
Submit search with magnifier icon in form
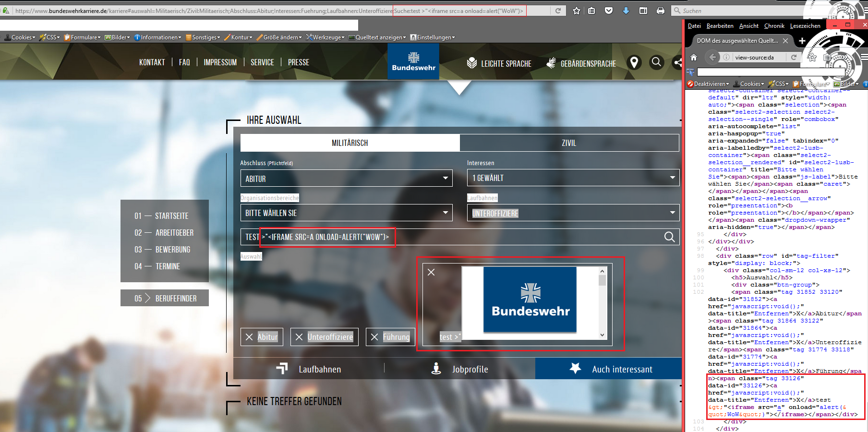click(669, 237)
